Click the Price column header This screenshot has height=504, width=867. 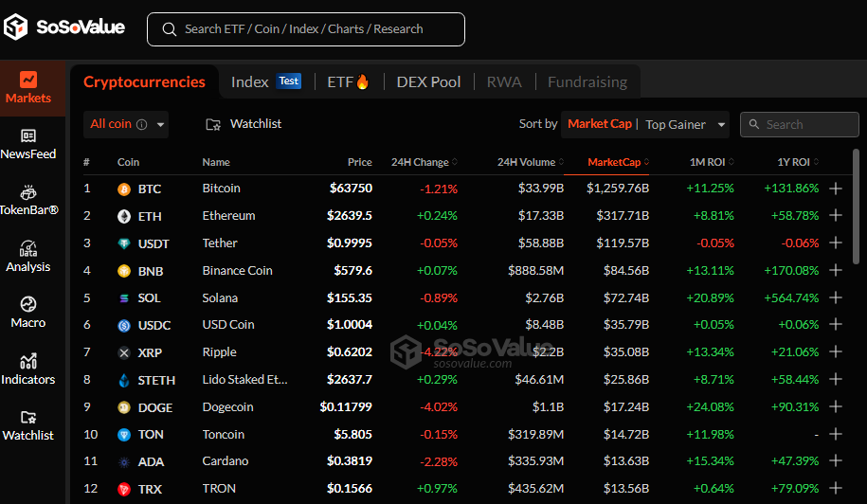click(359, 162)
